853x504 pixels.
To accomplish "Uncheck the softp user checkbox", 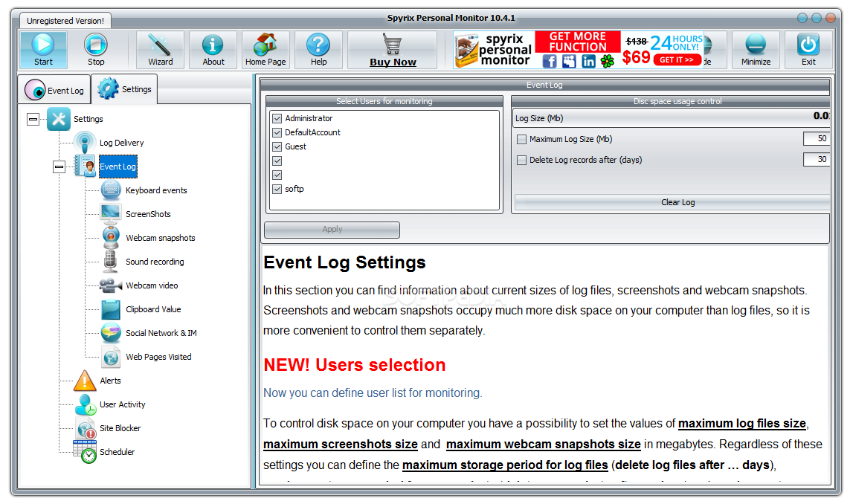I will 277,190.
